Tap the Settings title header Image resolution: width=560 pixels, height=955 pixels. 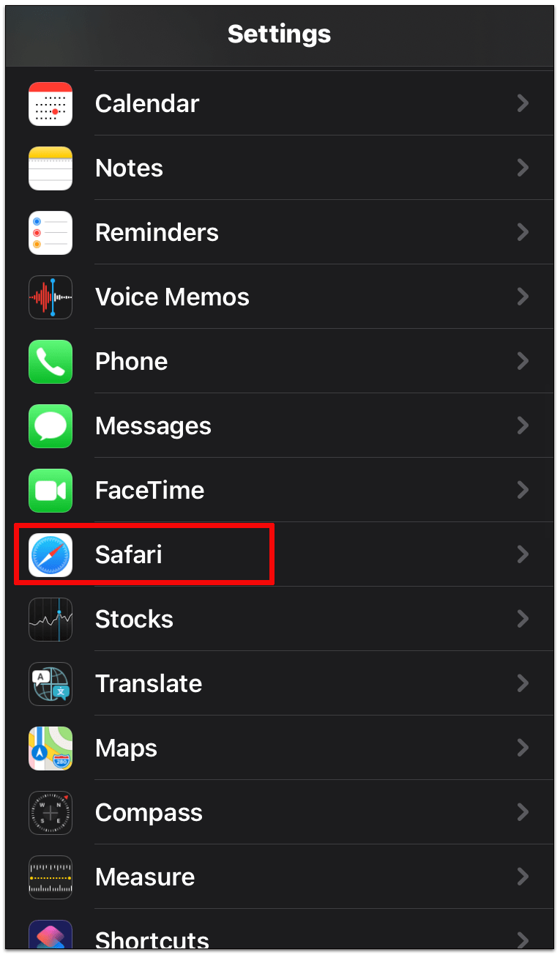pyautogui.click(x=280, y=34)
